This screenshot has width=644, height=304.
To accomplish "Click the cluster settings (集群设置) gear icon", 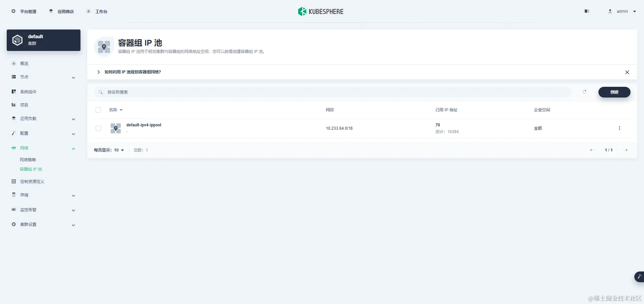I will 14,224.
